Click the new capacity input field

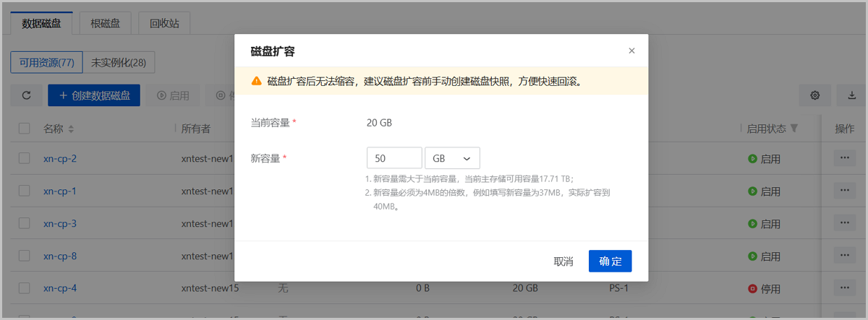click(x=394, y=158)
